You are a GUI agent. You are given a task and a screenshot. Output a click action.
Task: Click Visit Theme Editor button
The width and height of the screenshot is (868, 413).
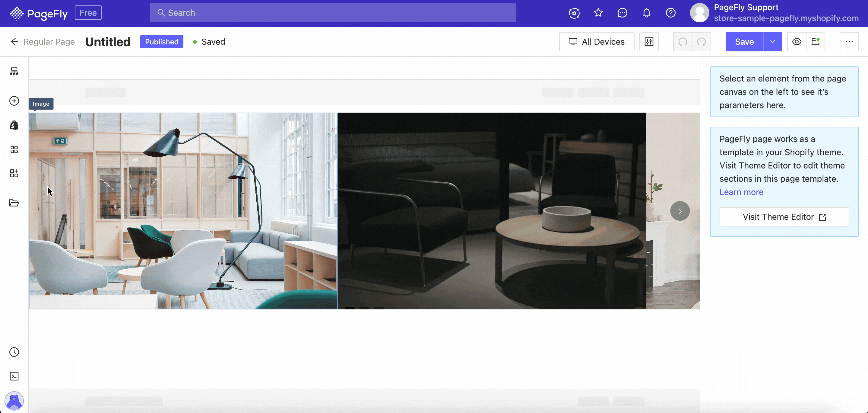784,217
